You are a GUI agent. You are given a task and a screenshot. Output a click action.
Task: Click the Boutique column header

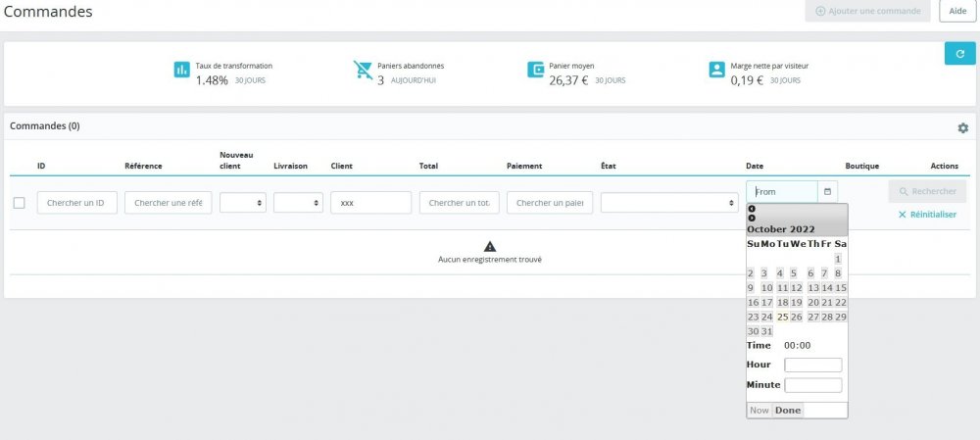click(x=861, y=166)
